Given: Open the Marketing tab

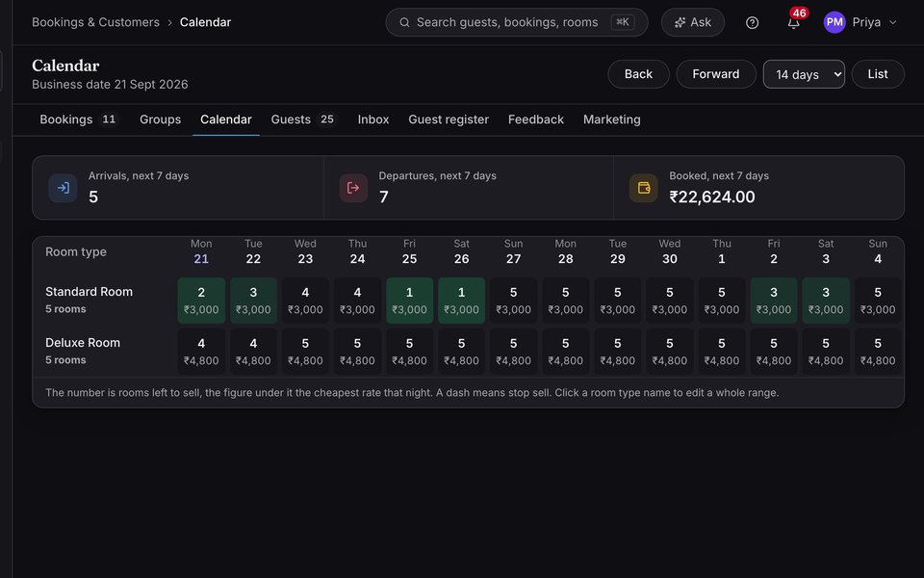Looking at the screenshot, I should (x=612, y=119).
